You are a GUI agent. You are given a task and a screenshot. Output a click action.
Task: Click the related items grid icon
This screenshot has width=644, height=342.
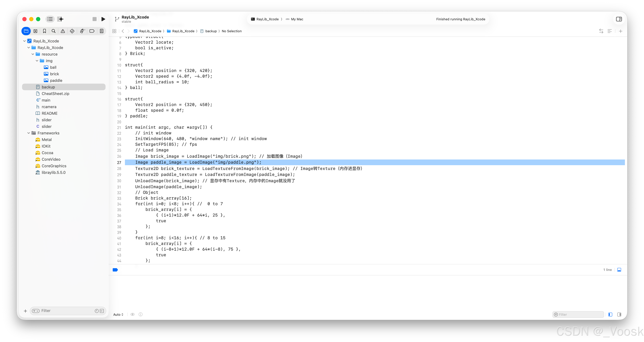pos(114,31)
